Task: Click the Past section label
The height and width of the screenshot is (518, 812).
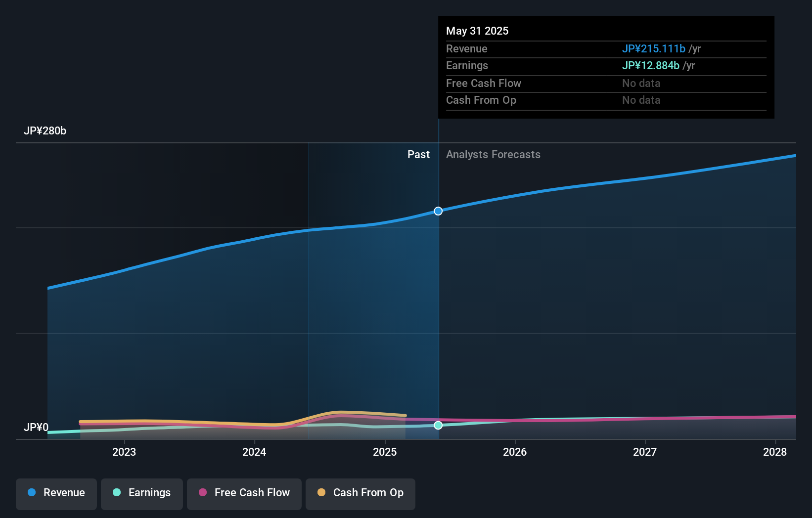Action: [418, 154]
